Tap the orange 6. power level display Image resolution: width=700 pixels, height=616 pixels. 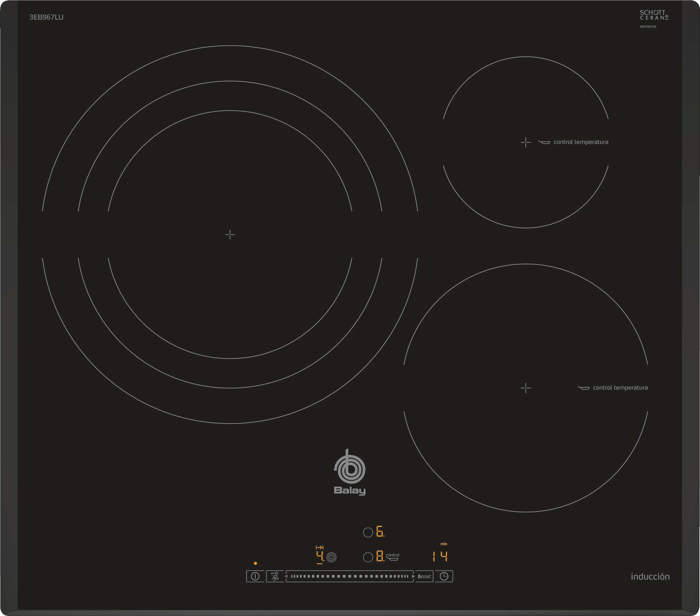[x=380, y=532]
